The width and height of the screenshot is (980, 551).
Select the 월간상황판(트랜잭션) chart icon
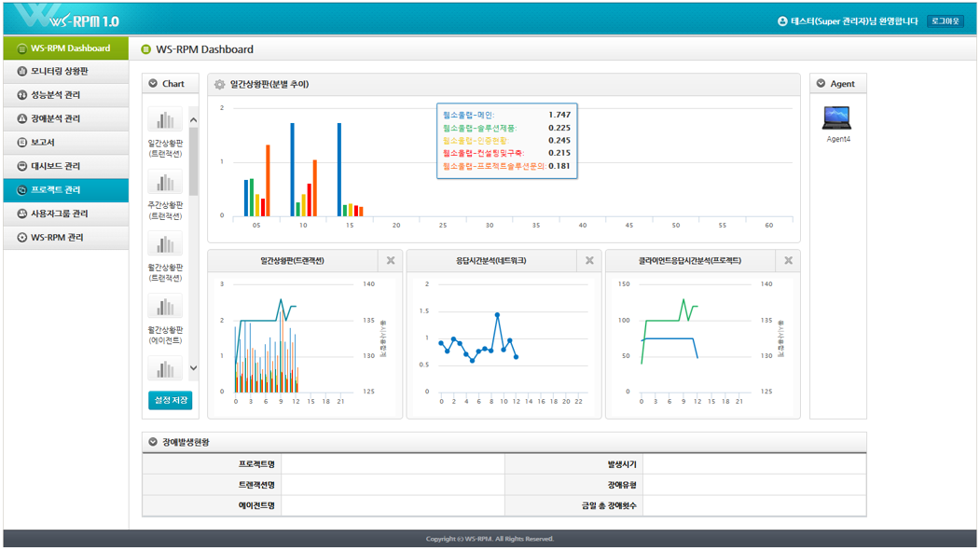pos(165,244)
